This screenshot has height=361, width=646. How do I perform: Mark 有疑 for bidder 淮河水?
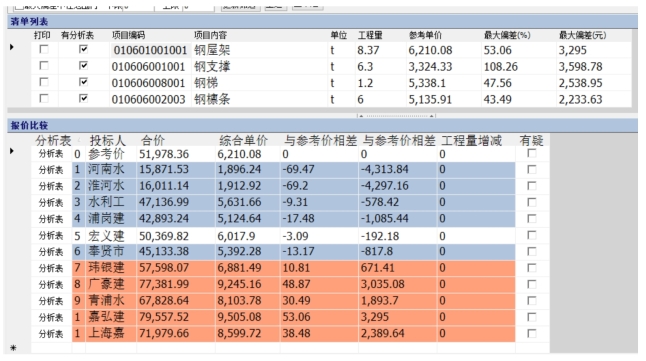[x=532, y=186]
